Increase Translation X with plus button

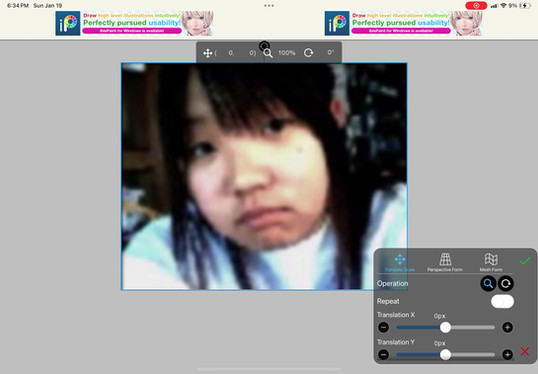click(507, 327)
